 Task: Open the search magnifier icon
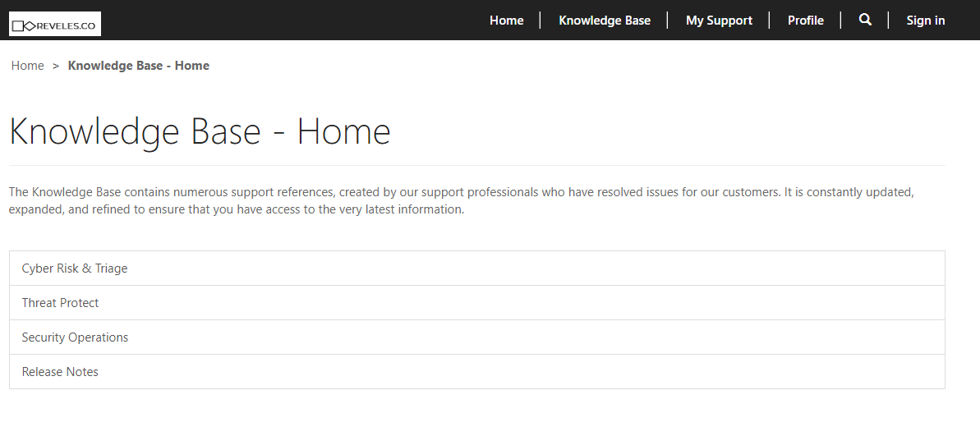click(x=865, y=20)
